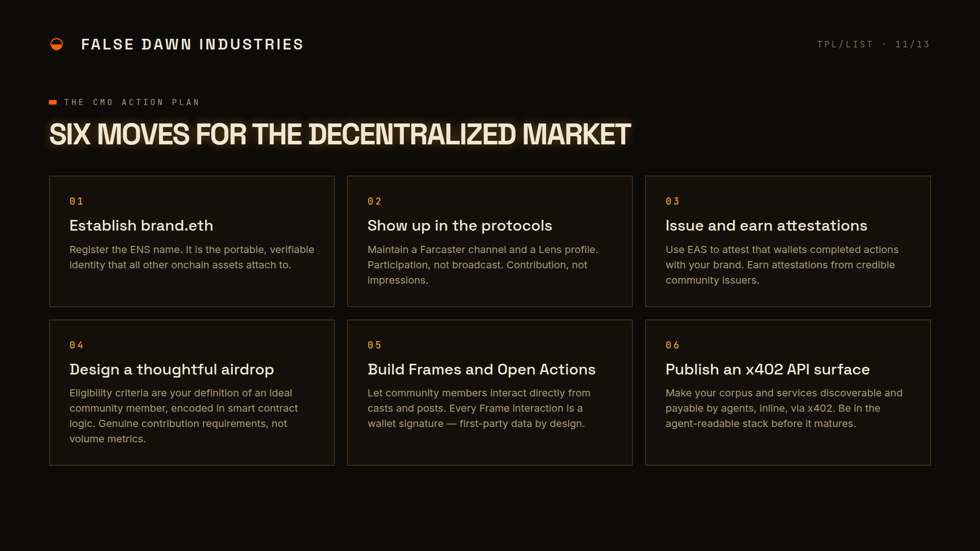
Task: Click the 04 card number
Action: pos(77,345)
